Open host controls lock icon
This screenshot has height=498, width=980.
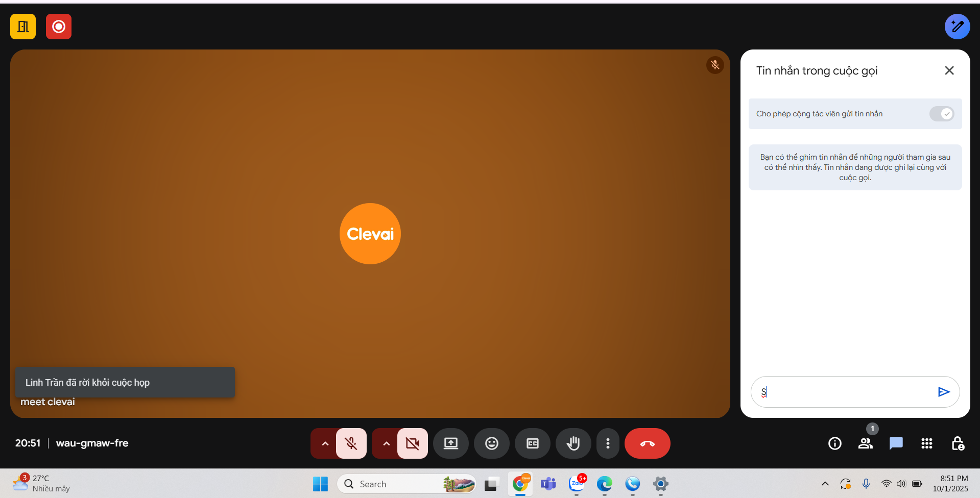coord(958,443)
